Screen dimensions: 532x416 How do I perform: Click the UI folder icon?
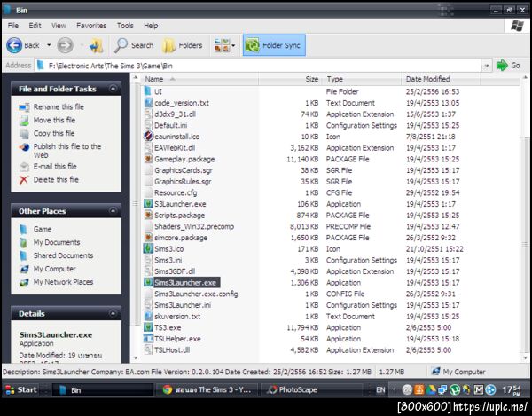coord(148,91)
